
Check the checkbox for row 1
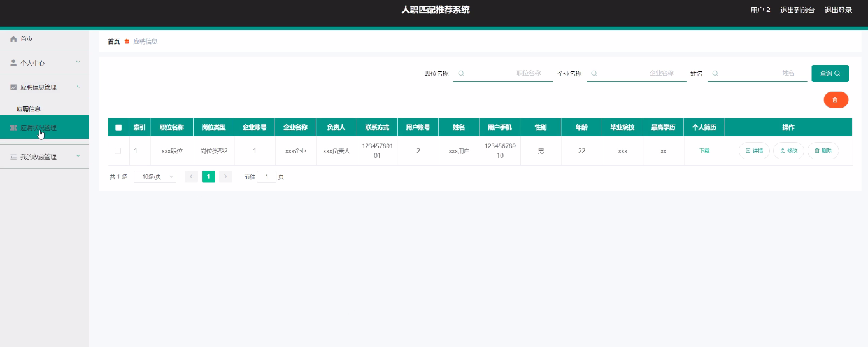118,151
